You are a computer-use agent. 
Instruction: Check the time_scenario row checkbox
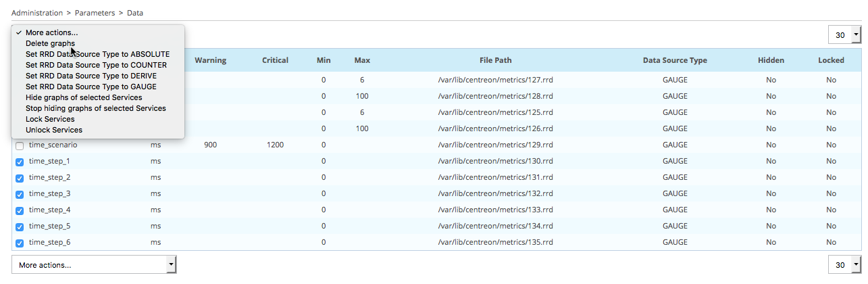tap(20, 145)
